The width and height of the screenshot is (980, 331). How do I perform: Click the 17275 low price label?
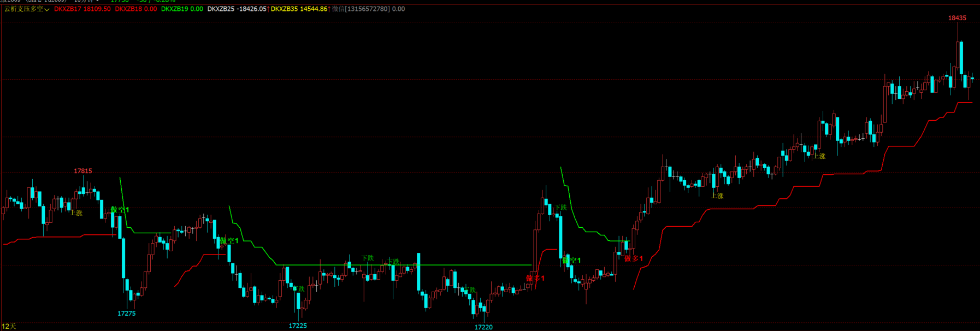(127, 314)
